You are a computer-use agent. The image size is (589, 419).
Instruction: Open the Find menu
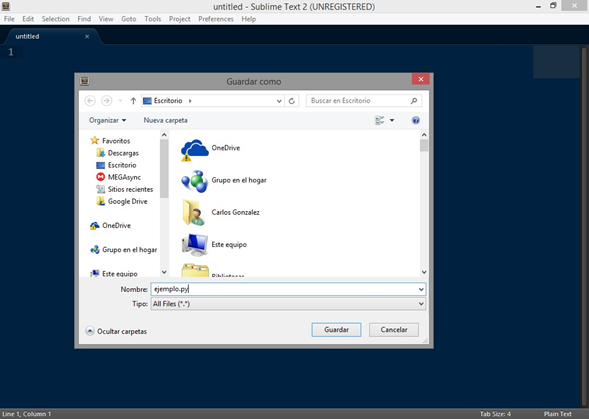point(84,19)
